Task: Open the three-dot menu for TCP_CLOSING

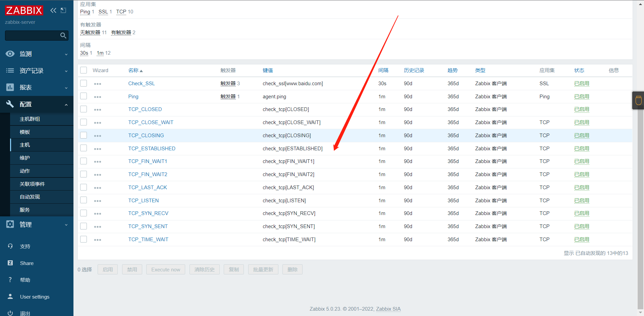Action: (98, 136)
